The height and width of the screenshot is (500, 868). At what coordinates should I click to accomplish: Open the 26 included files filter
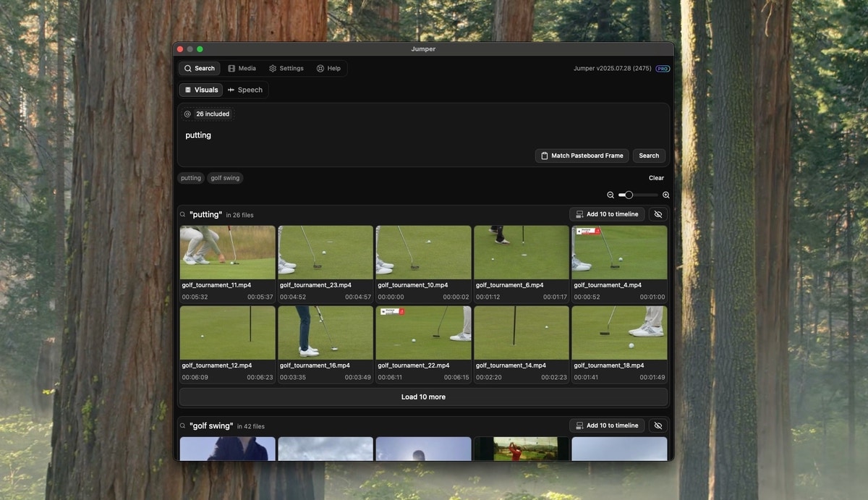[213, 114]
